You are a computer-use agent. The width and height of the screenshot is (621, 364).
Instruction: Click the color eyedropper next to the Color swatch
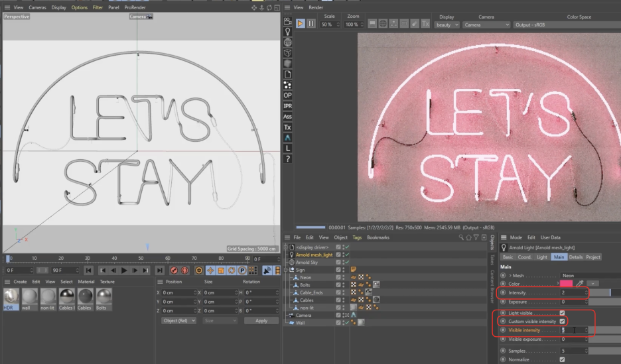coord(579,284)
